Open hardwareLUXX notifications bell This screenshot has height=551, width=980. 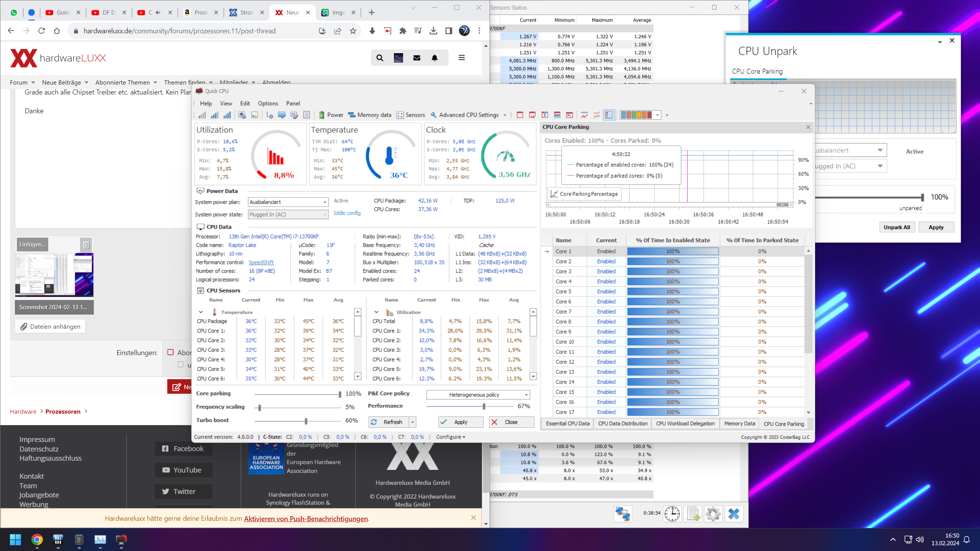435,58
